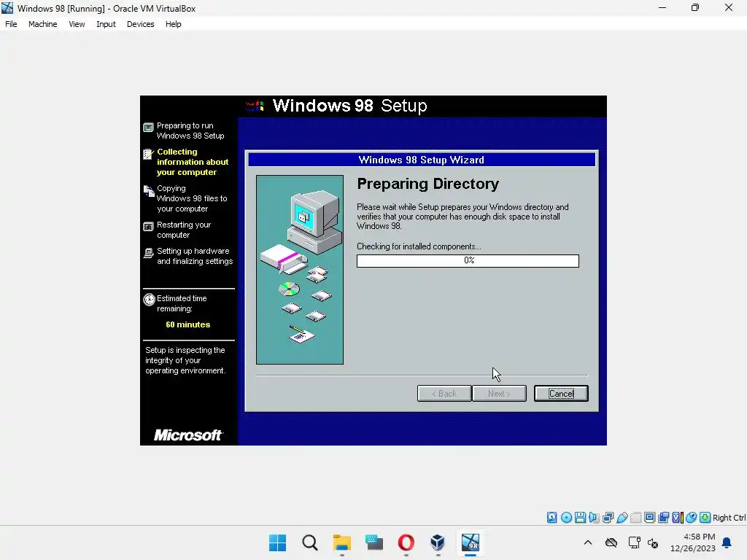
Task: Open the Help menu
Action: (173, 24)
